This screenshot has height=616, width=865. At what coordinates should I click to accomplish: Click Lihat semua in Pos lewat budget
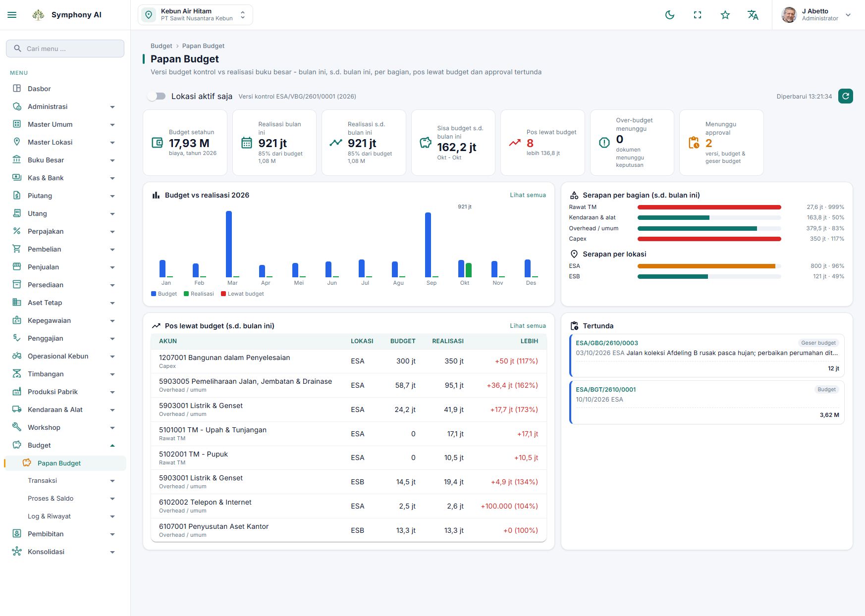click(x=528, y=326)
